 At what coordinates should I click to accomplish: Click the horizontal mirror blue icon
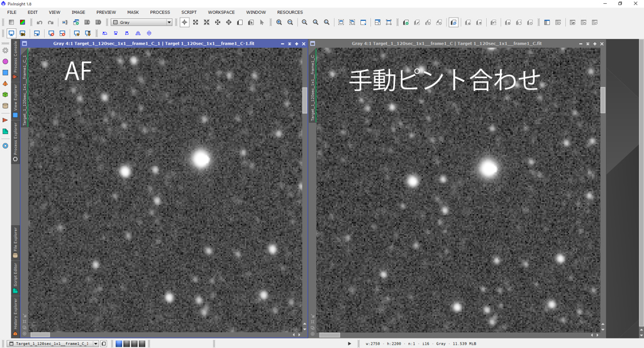(138, 33)
